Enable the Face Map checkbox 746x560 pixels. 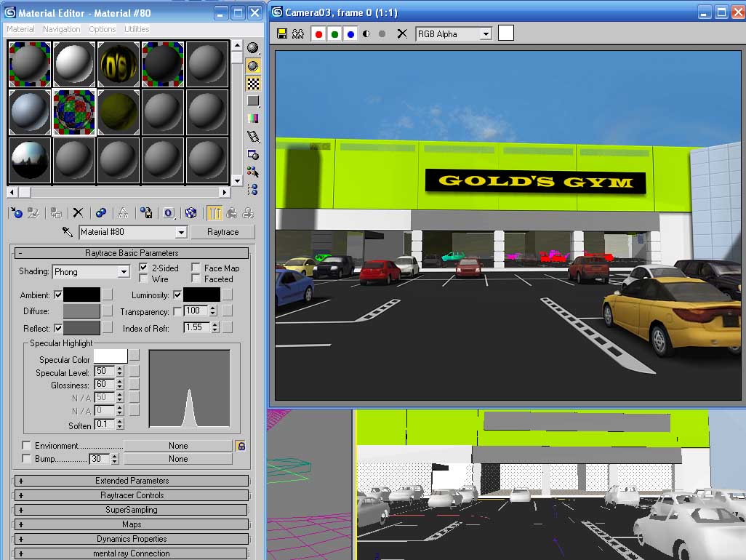point(196,268)
